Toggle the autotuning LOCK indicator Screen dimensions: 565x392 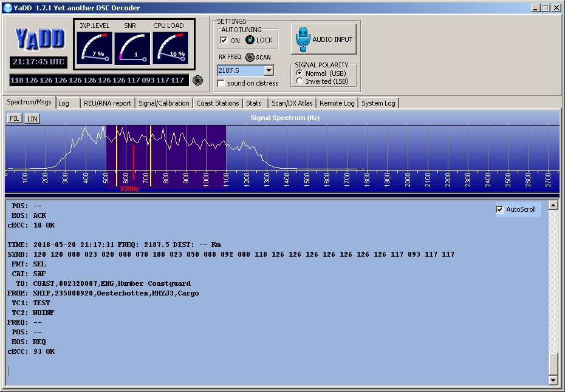(x=250, y=40)
